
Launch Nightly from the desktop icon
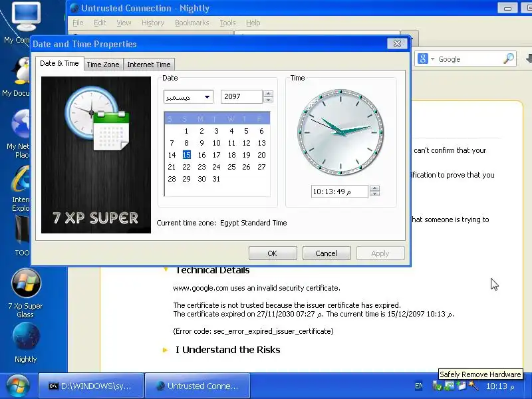click(26, 336)
